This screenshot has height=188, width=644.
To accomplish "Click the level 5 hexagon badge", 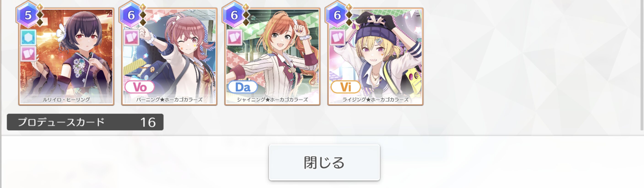I will pyautogui.click(x=28, y=15).
